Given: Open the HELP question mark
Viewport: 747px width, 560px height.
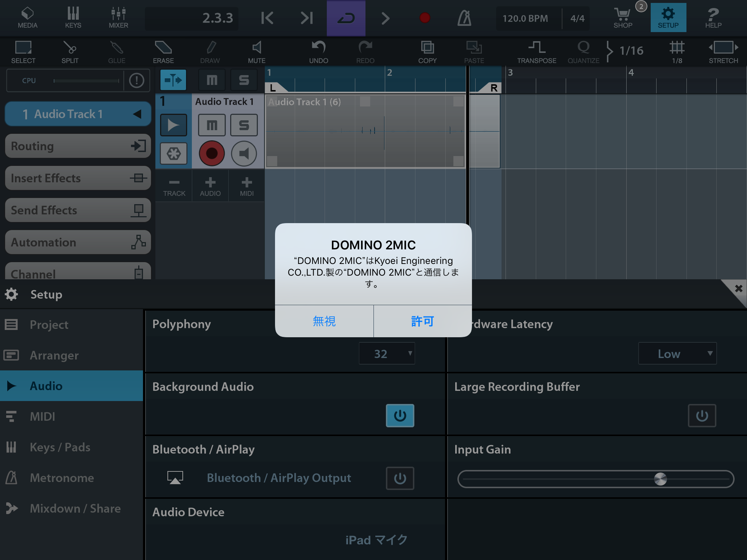Looking at the screenshot, I should click(713, 17).
